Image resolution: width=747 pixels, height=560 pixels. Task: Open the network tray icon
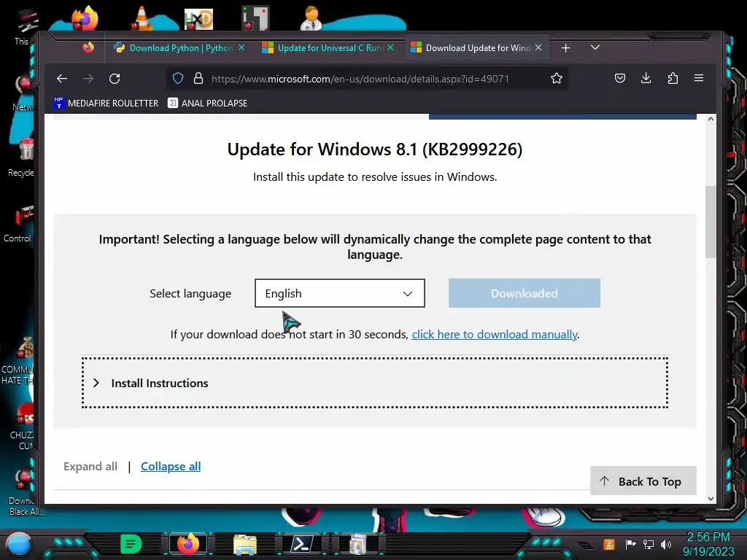pyautogui.click(x=649, y=544)
